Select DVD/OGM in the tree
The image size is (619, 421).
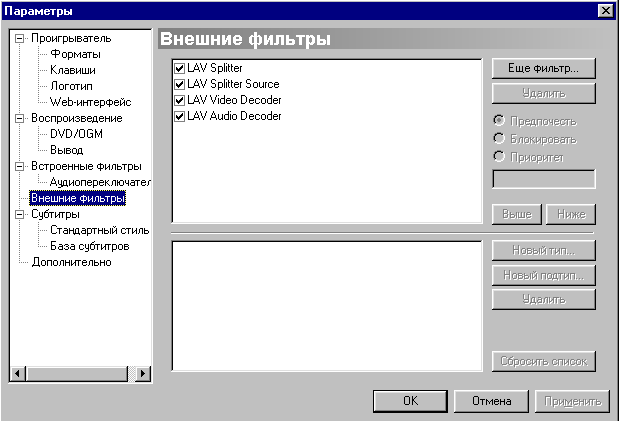[x=76, y=134]
